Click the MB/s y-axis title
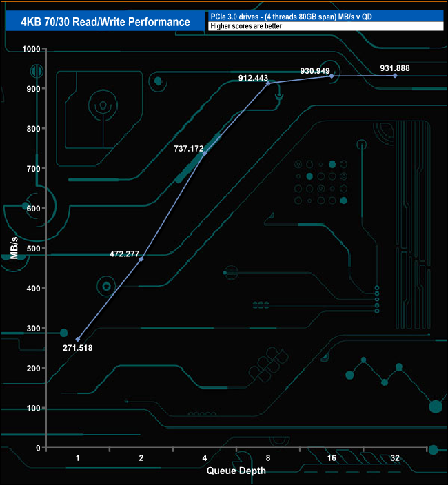Viewport: 448px width, 485px height. pos(14,248)
